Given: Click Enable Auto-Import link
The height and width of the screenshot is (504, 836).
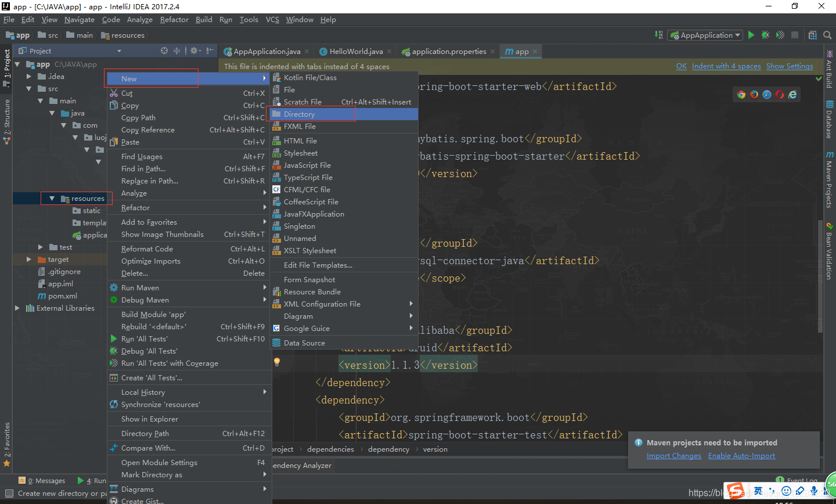Looking at the screenshot, I should coord(741,456).
